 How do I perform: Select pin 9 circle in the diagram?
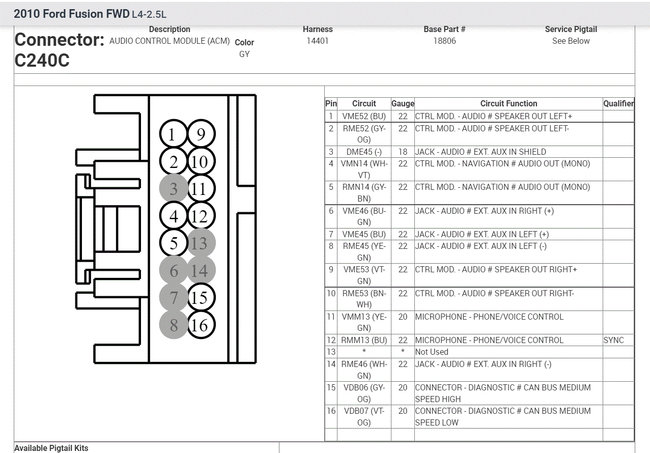(201, 134)
